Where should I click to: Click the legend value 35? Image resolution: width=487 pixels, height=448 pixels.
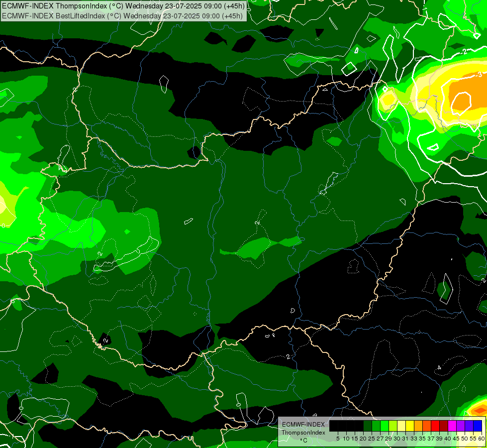[x=423, y=439]
